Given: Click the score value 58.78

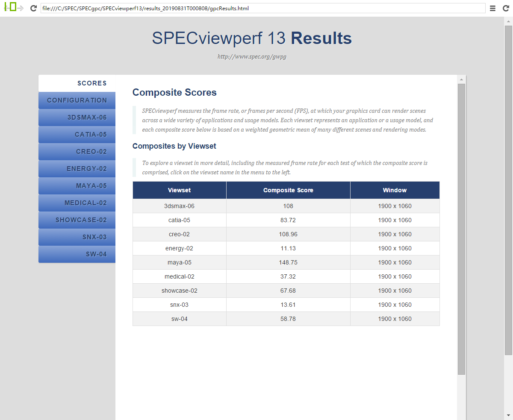Looking at the screenshot, I should point(288,319).
